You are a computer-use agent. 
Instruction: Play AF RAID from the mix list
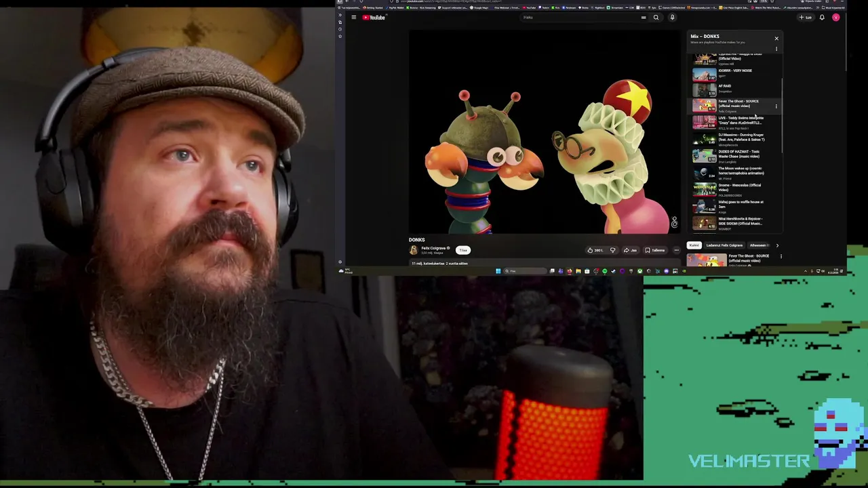pyautogui.click(x=736, y=89)
